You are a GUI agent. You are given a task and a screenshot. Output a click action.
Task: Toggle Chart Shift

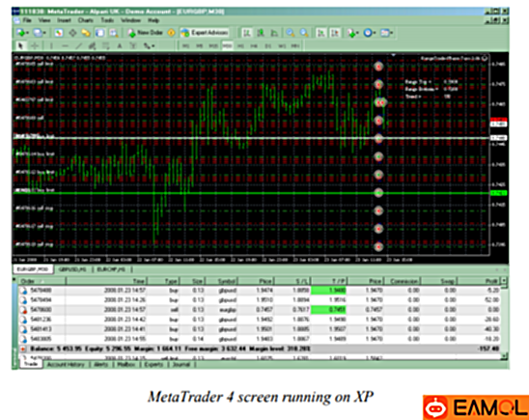(x=335, y=33)
